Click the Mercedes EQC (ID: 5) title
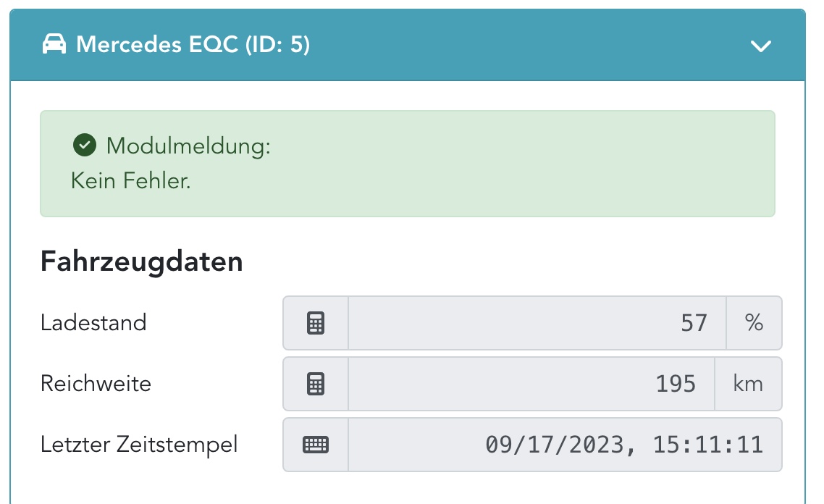 (193, 45)
